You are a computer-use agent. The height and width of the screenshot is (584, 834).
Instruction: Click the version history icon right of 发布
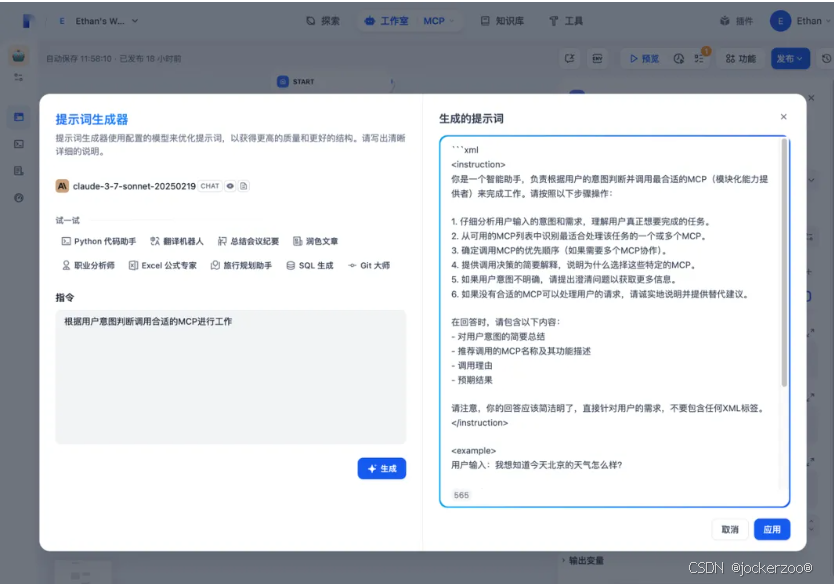coord(826,59)
